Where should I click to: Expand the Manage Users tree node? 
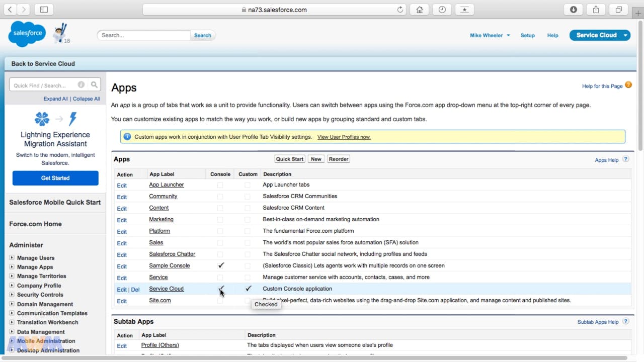tap(12, 257)
